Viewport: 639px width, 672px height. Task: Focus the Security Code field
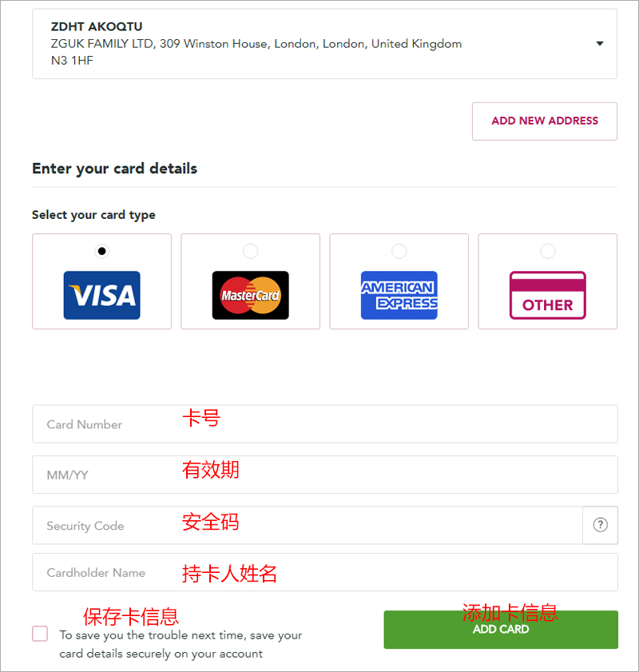coord(308,525)
